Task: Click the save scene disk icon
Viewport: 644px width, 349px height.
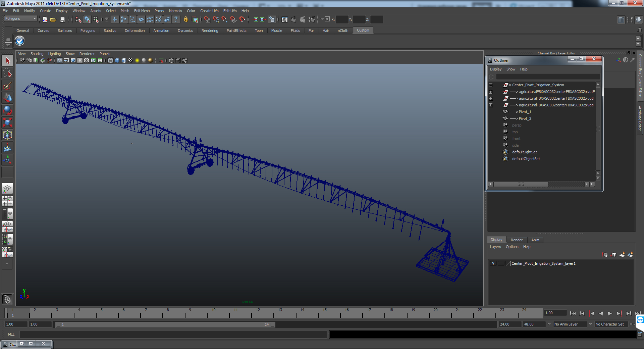Action: (x=62, y=19)
